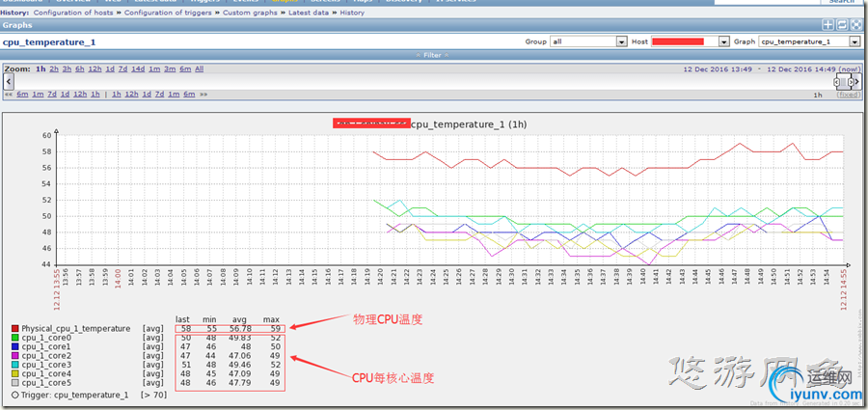Open the Group dropdown showing all
Image resolution: width=868 pixels, height=410 pixels.
click(588, 41)
